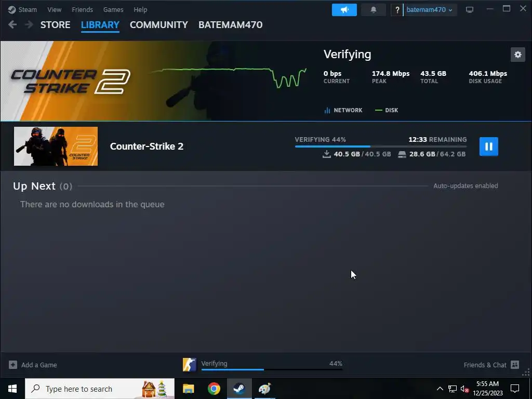Open the COMMUNITY tab
532x399 pixels.
point(159,25)
